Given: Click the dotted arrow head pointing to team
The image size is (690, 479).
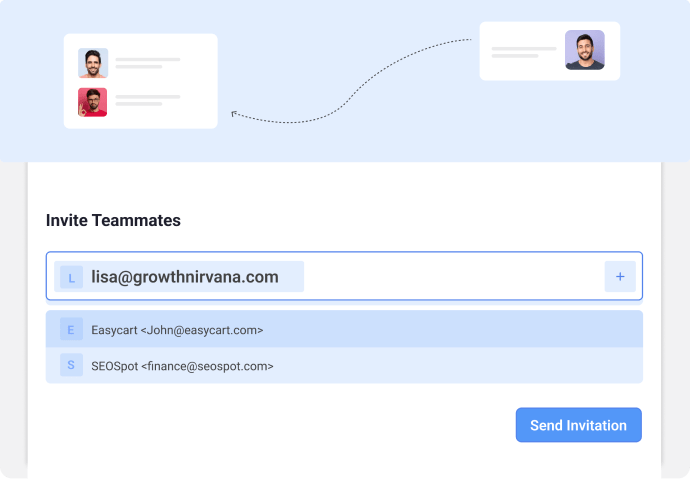Looking at the screenshot, I should click(235, 114).
